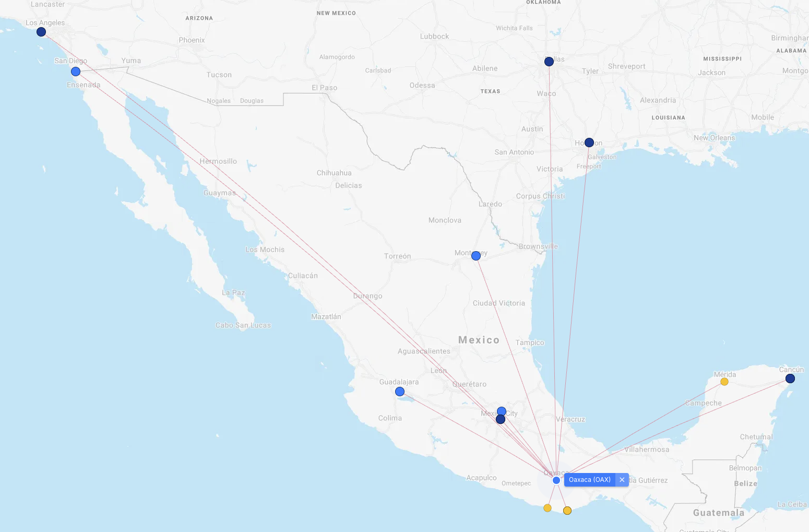The width and height of the screenshot is (809, 532).
Task: Select the Dallas airport marker
Action: click(x=548, y=61)
